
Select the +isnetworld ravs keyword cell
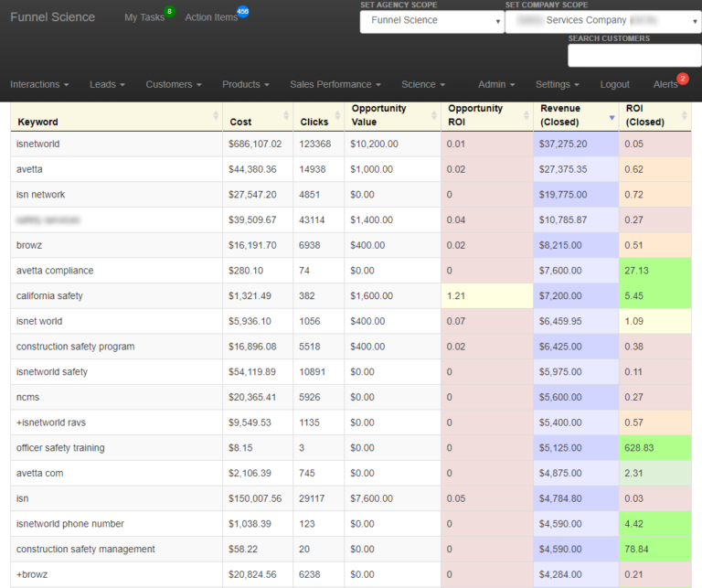pyautogui.click(x=116, y=422)
